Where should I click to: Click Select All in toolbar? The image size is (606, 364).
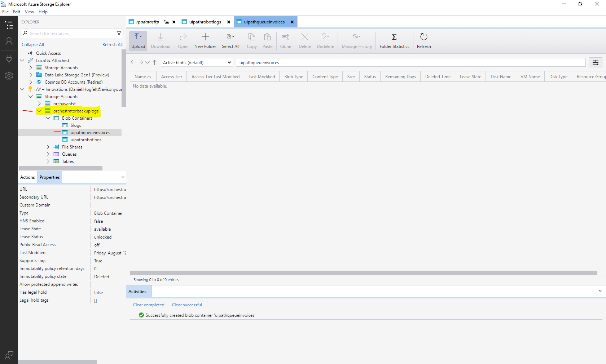[x=230, y=41]
